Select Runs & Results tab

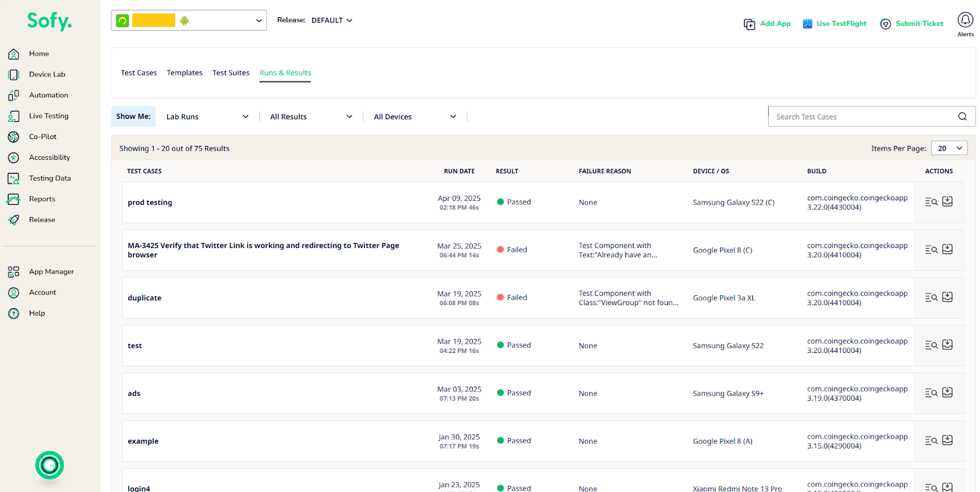coord(285,73)
